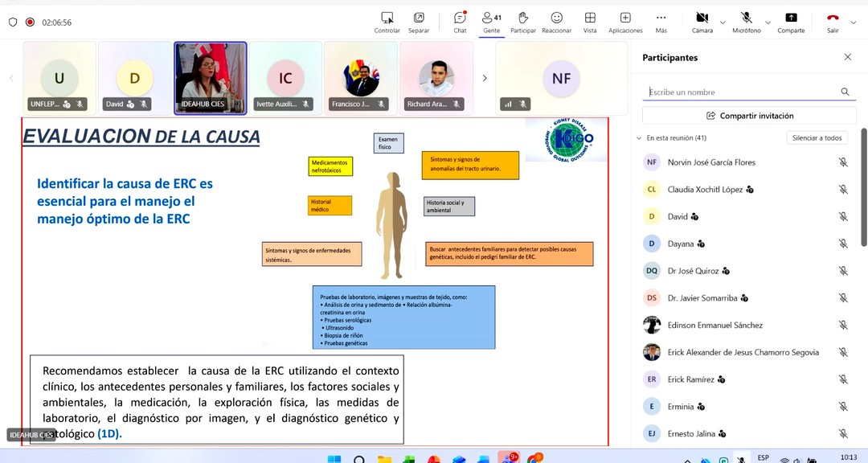Click the Separar pop-out icon
868x463 pixels.
(x=419, y=21)
